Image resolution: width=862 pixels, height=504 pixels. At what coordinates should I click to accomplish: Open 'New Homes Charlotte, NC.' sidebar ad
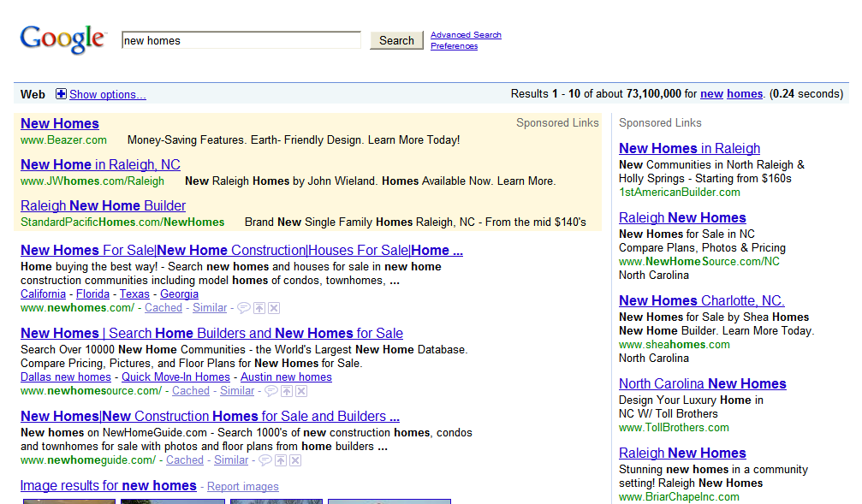coord(701,300)
